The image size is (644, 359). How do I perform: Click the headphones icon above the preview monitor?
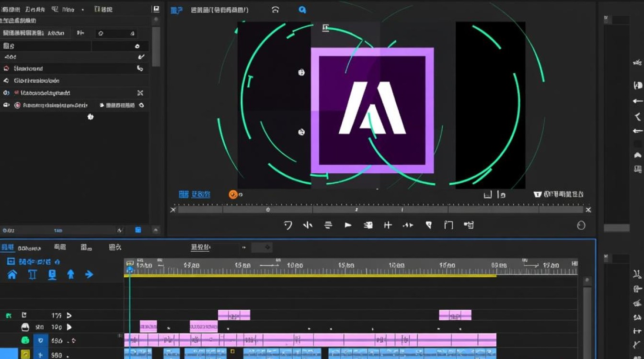[x=276, y=10]
